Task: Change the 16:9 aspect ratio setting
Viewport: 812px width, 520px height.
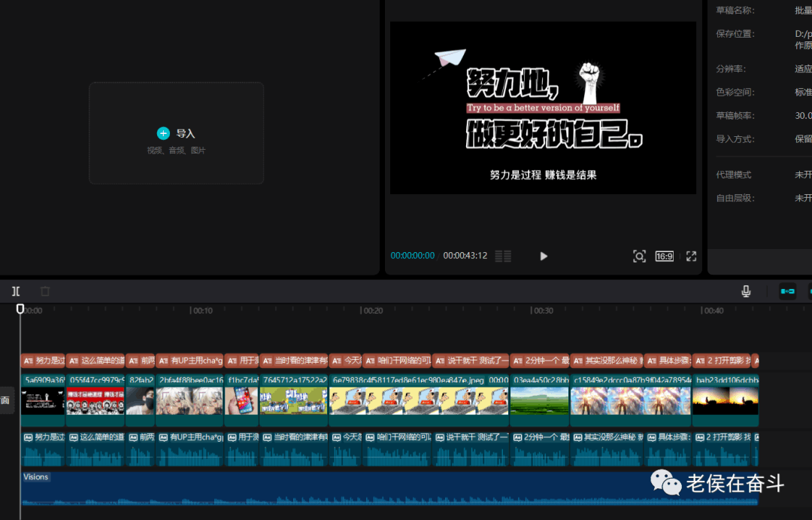Action: [x=665, y=256]
